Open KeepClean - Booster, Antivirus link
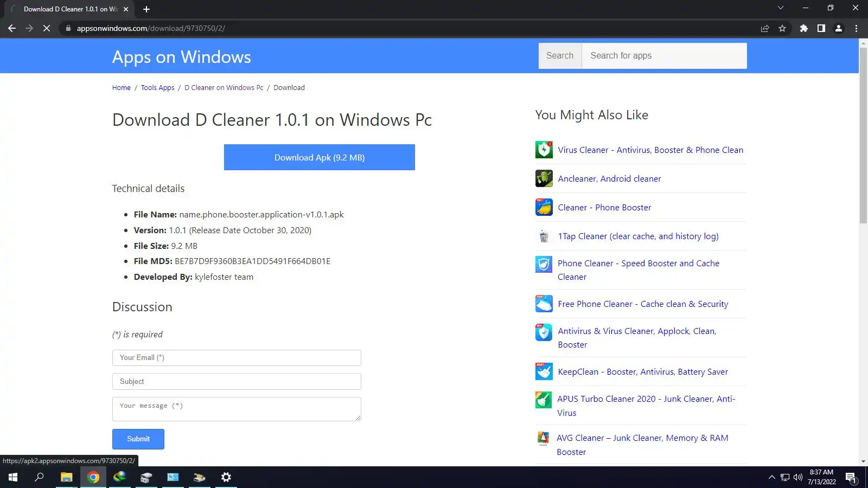The width and height of the screenshot is (868, 488). [x=643, y=372]
